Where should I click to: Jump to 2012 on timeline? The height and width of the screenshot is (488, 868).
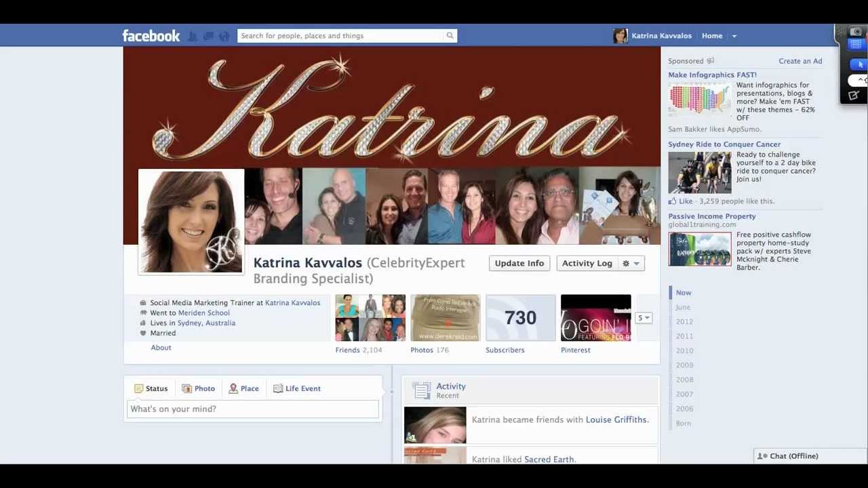684,322
